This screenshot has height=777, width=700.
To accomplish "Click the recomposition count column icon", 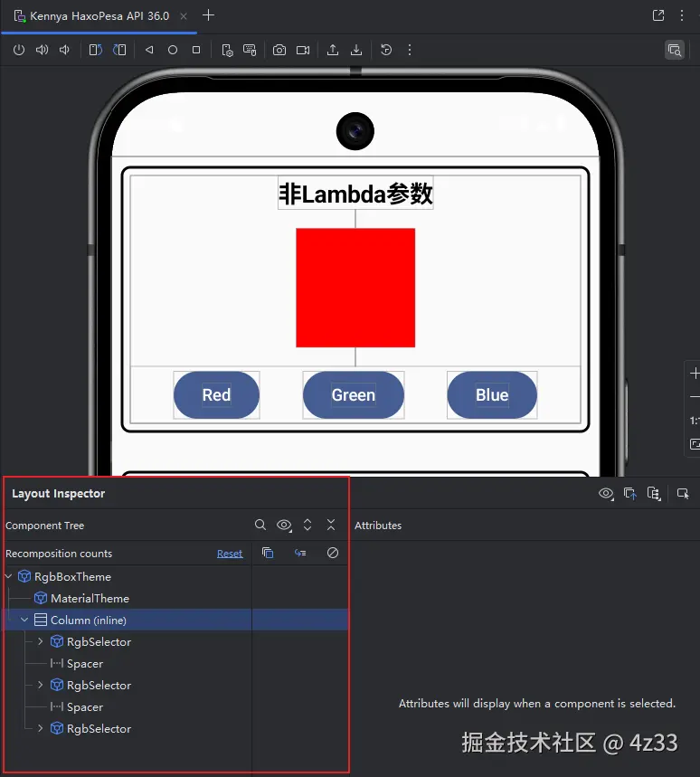I will 268,553.
